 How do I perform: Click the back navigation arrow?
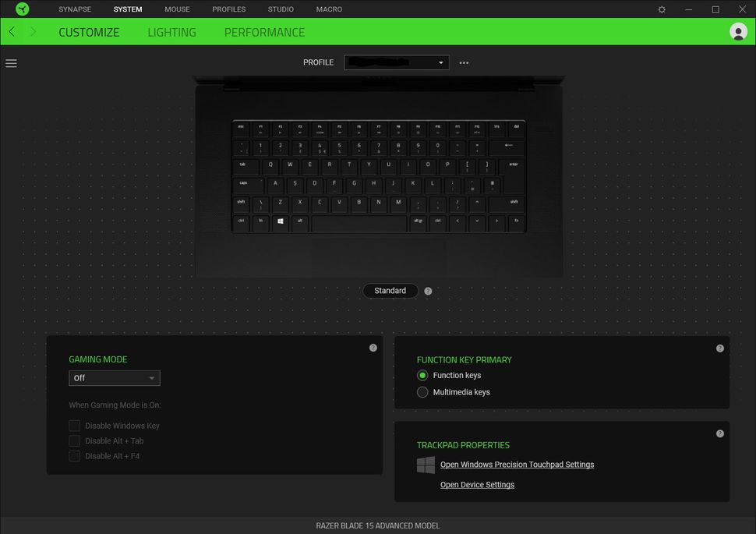(x=11, y=32)
